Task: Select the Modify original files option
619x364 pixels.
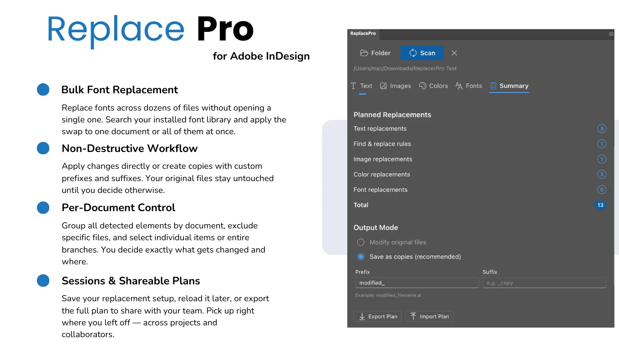Action: click(392, 243)
